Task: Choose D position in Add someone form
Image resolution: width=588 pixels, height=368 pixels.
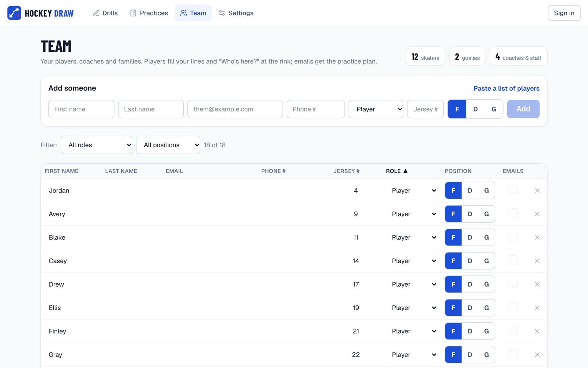Action: (x=475, y=109)
